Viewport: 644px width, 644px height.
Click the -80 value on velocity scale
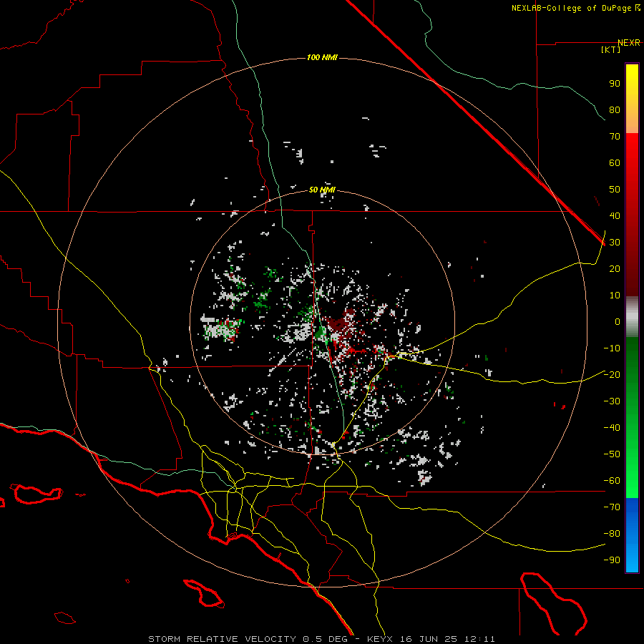click(x=612, y=534)
